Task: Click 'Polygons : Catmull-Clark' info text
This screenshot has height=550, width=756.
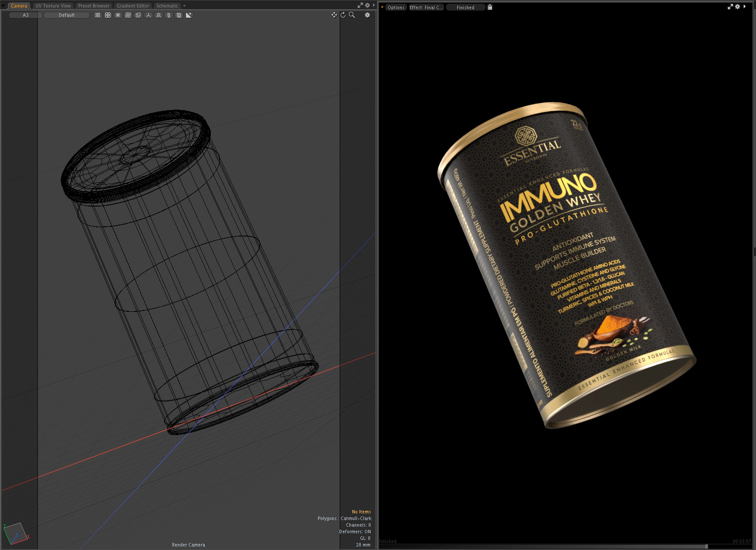Action: pos(345,518)
